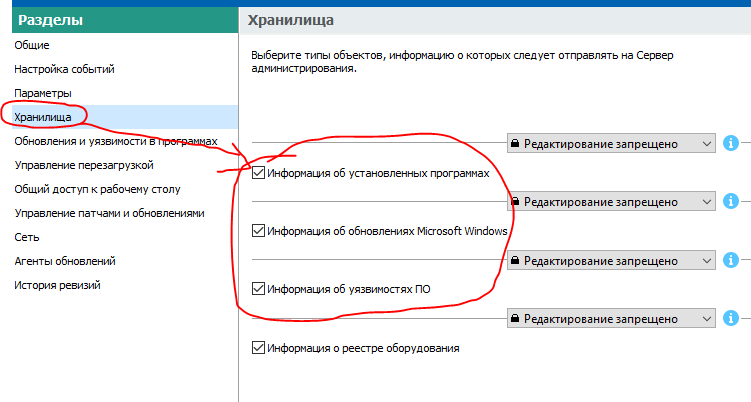Toggle 'Информация об установленных программах' checkbox

click(x=258, y=172)
